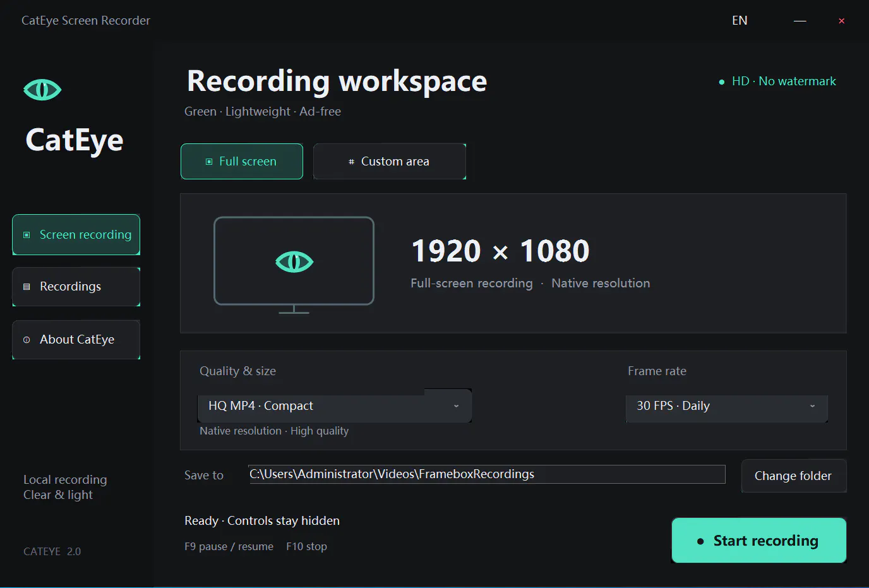Click the 'HD · No watermark' label
Screen dimensions: 869x588
[x=784, y=81]
